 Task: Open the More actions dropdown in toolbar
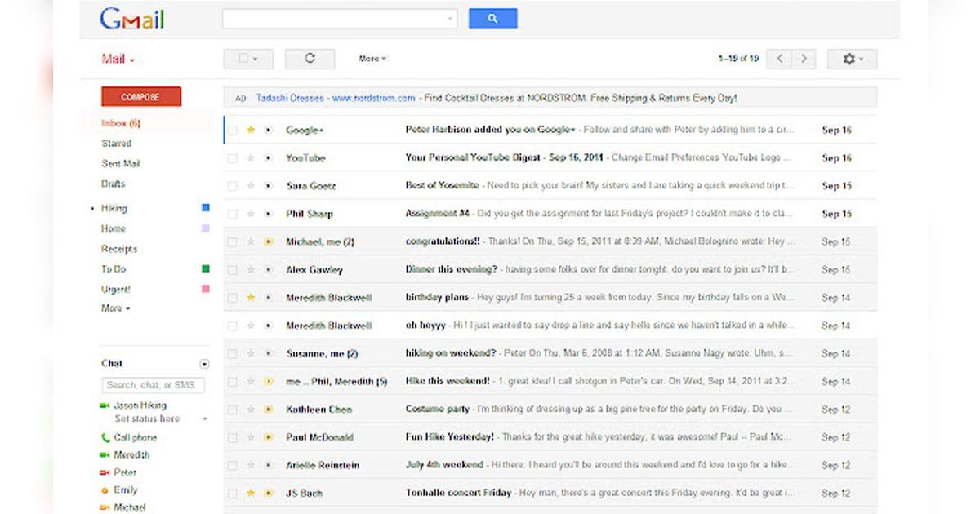click(x=372, y=59)
